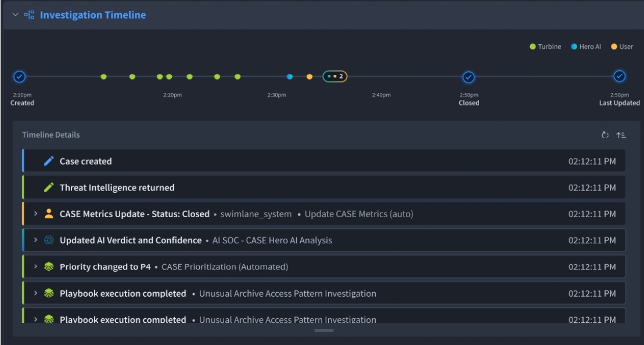The height and width of the screenshot is (345, 644).
Task: Click the Created checkmark marker on the timeline
Action: pyautogui.click(x=19, y=77)
